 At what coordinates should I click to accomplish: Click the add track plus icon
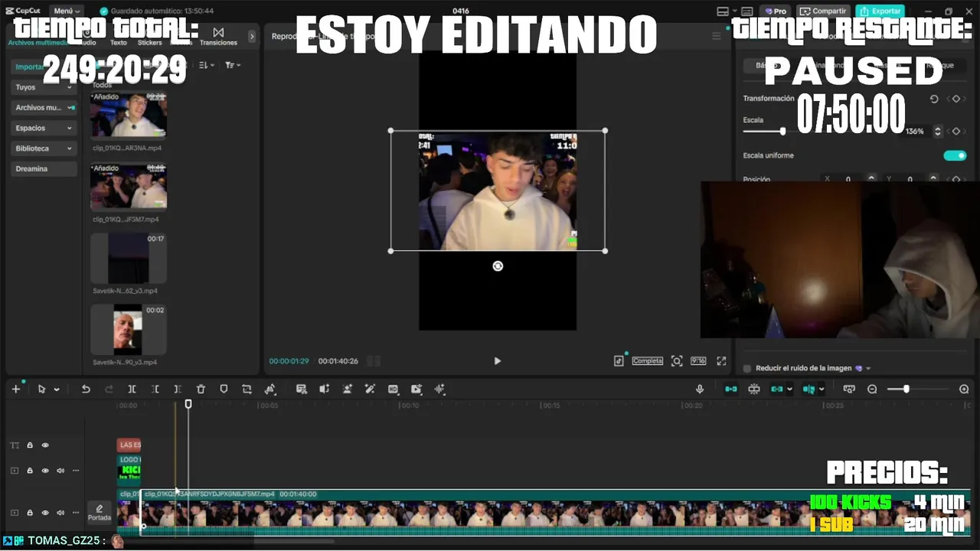coord(15,389)
